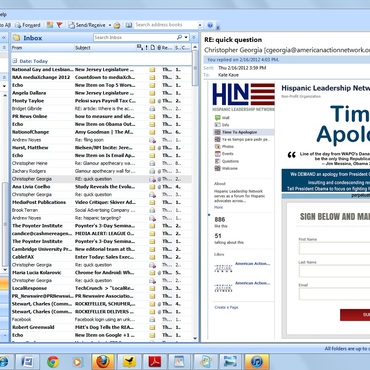This screenshot has height=370, width=370.
Task: Open iTunes from the taskbar
Action: (x=257, y=362)
